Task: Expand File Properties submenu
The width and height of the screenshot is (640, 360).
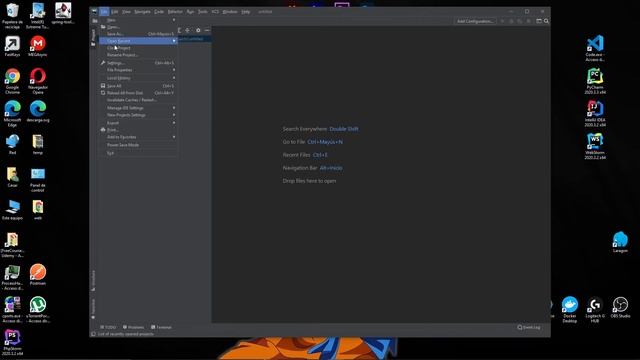Action: point(138,70)
